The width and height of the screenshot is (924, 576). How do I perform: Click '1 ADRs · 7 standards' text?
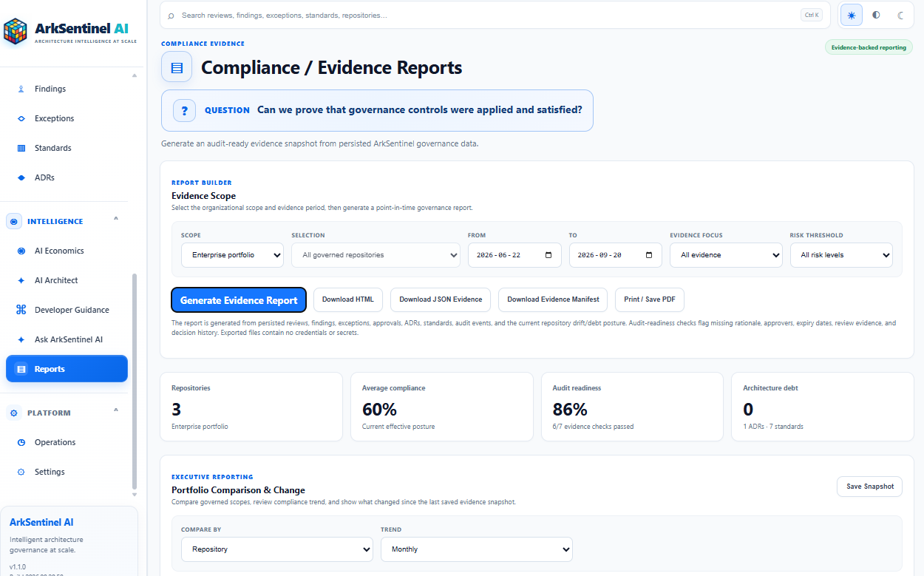click(773, 427)
